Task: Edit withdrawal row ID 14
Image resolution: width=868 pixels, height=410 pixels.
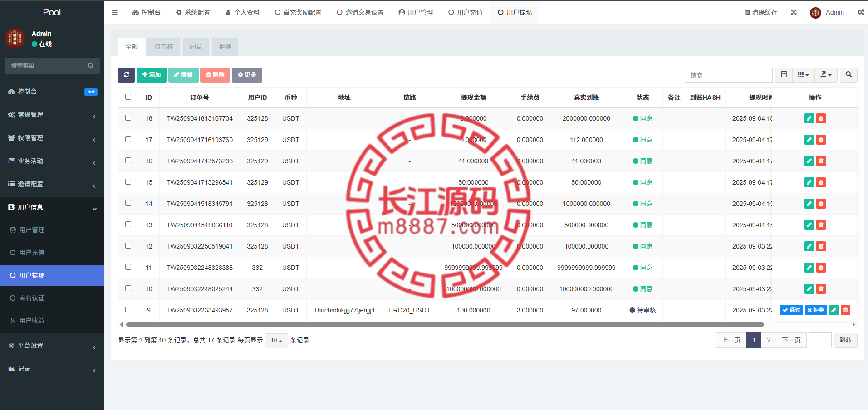Action: [x=809, y=204]
